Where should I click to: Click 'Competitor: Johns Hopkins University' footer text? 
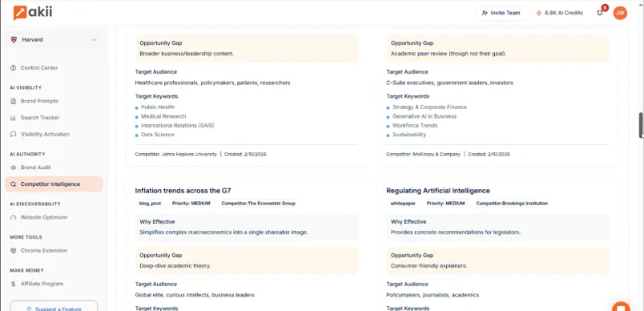(x=175, y=154)
